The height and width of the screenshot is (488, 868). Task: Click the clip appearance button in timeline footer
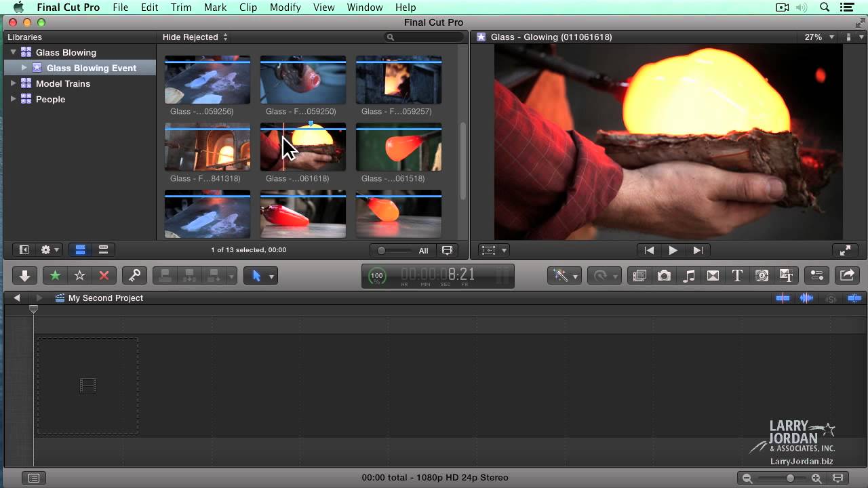tap(837, 478)
